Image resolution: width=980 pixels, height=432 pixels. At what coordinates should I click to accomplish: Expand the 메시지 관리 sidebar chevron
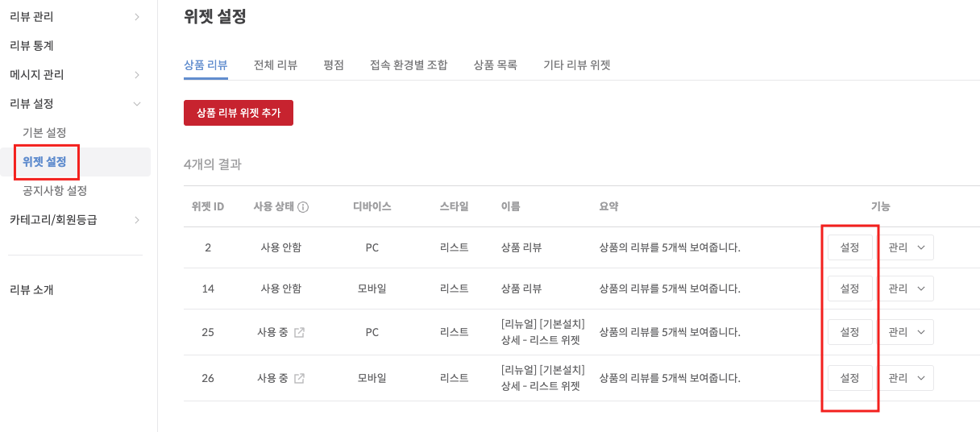pyautogui.click(x=137, y=75)
